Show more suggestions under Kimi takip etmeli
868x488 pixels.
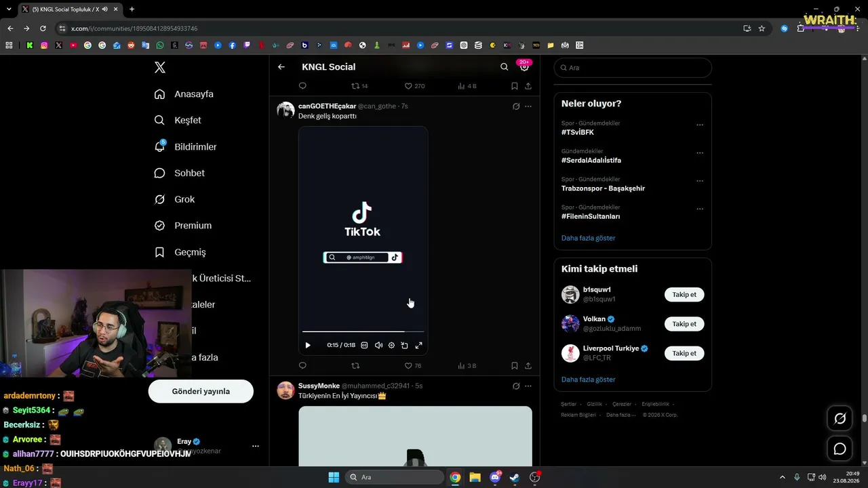coord(589,380)
